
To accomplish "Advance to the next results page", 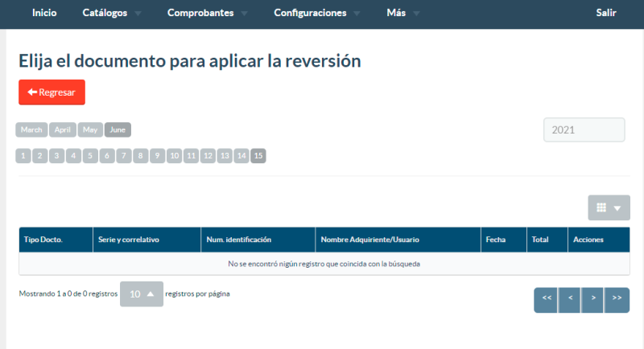I will pos(592,299).
